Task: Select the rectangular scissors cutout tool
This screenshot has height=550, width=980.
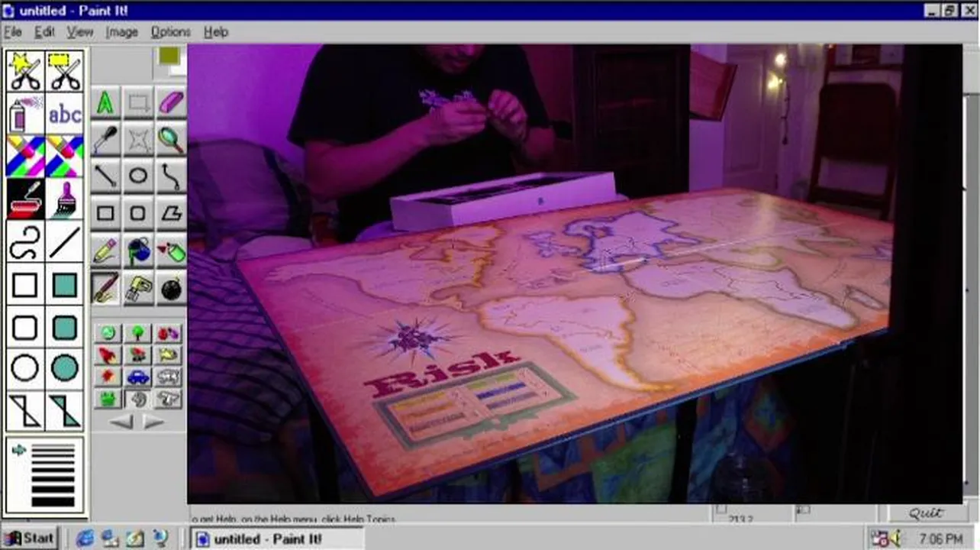Action: click(65, 71)
